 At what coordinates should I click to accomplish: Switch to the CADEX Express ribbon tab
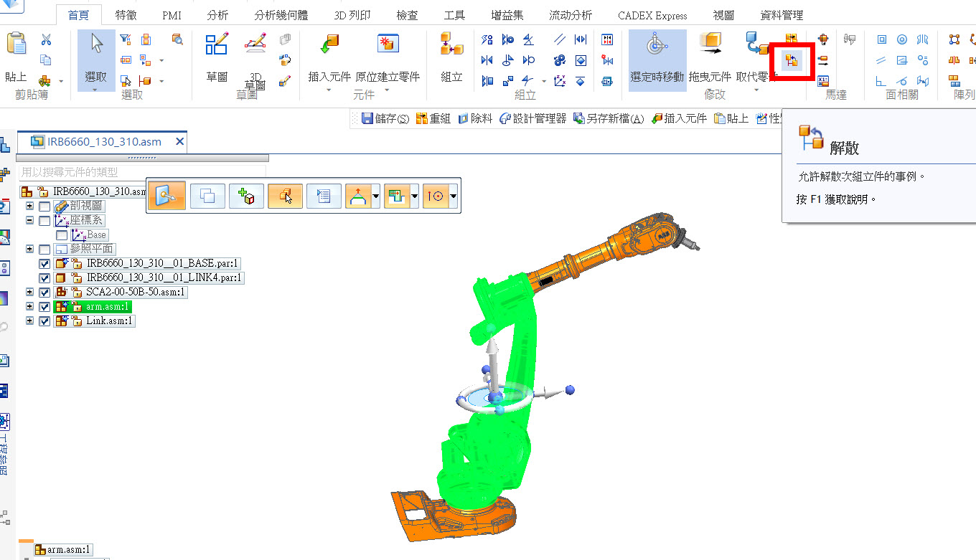pos(652,15)
